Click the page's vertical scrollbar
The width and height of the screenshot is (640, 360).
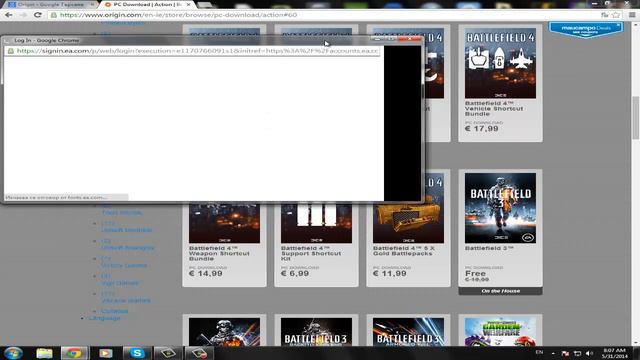tap(636, 118)
